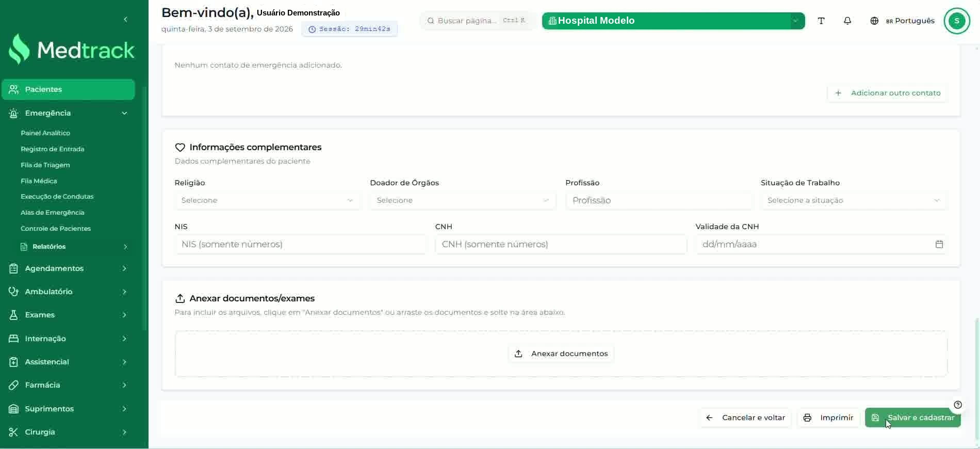This screenshot has width=980, height=449.
Task: Open Fila de Triagem
Action: pos(45,165)
